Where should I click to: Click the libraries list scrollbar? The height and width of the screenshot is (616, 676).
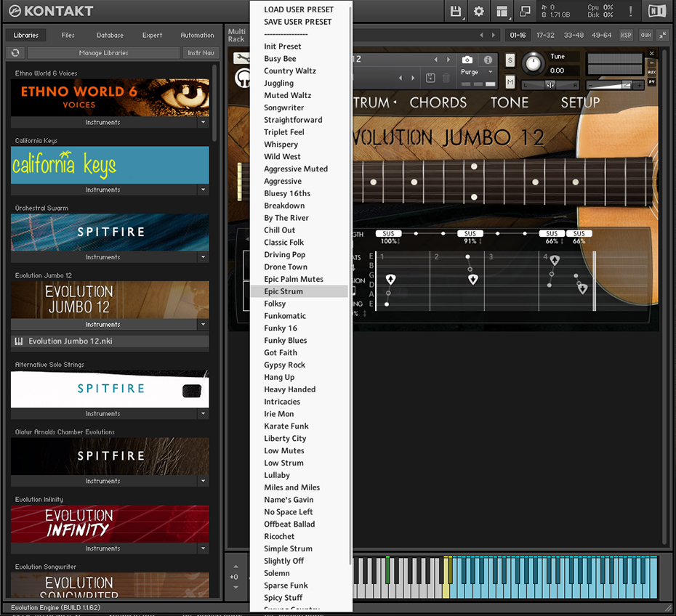pos(214,103)
